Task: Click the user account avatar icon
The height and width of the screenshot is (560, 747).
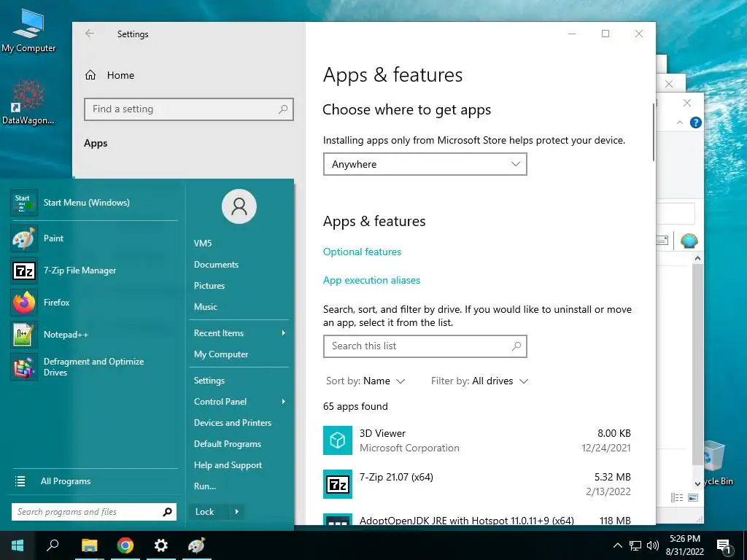Action: (x=239, y=206)
